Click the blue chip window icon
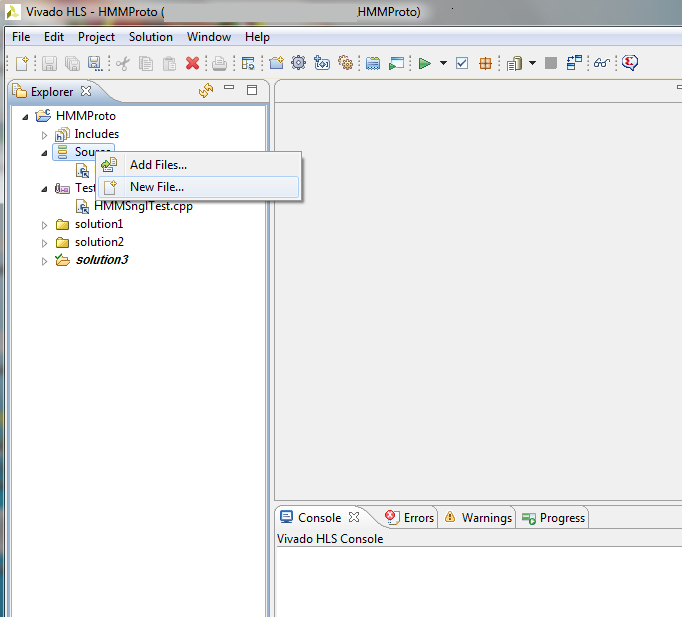Image resolution: width=682 pixels, height=617 pixels. pyautogui.click(x=373, y=63)
